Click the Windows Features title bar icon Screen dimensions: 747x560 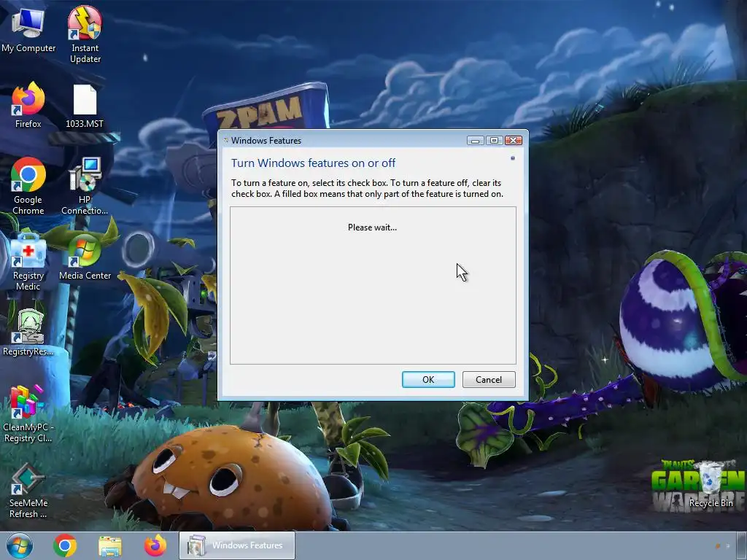pos(226,141)
